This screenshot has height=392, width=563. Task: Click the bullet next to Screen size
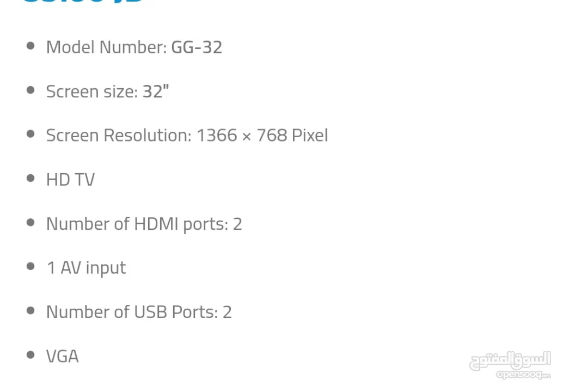[30, 90]
